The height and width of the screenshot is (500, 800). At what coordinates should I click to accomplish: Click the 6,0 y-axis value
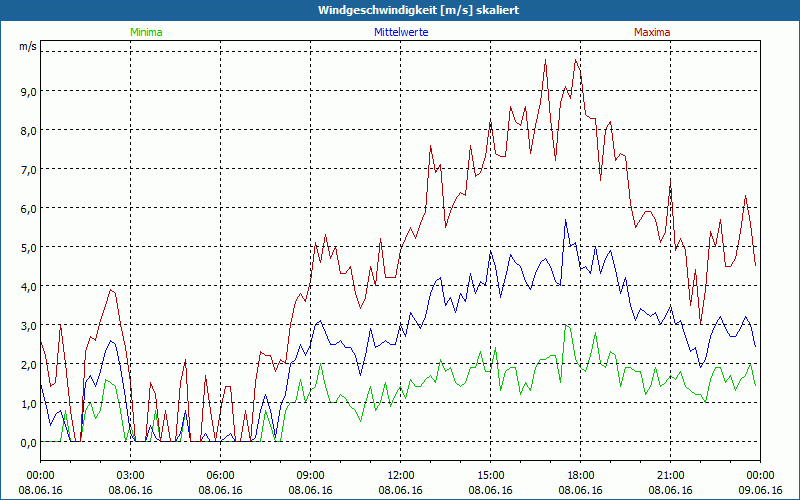(29, 209)
